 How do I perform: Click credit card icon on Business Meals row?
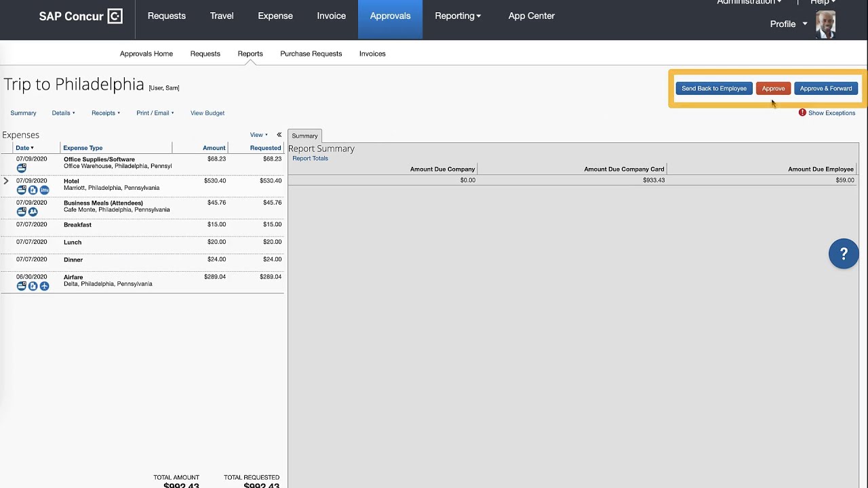[x=22, y=211]
